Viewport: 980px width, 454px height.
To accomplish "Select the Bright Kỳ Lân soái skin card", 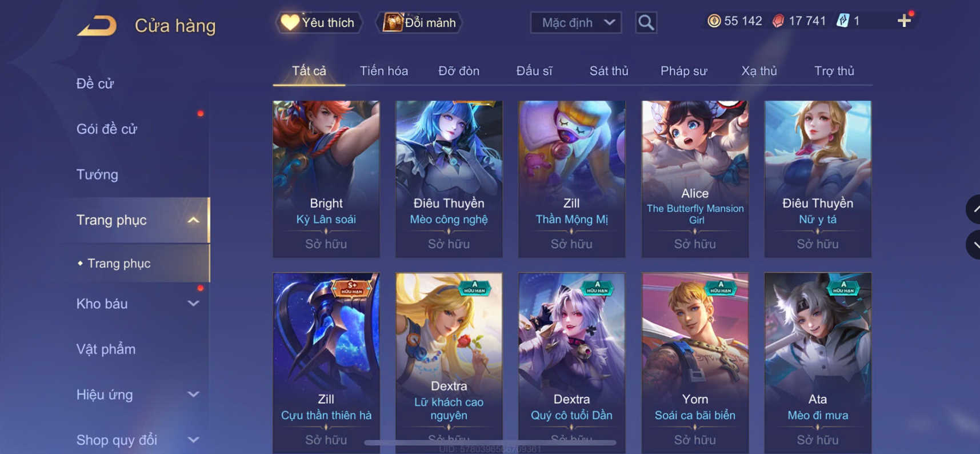I will (326, 179).
